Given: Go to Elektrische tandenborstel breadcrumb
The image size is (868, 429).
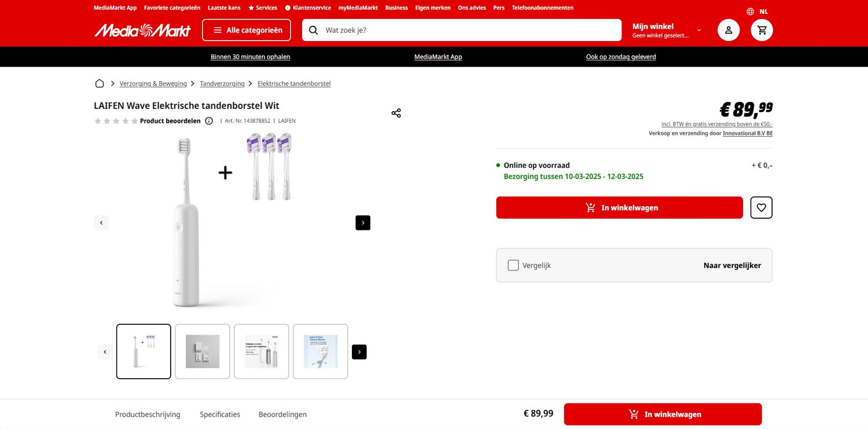Looking at the screenshot, I should [x=294, y=83].
